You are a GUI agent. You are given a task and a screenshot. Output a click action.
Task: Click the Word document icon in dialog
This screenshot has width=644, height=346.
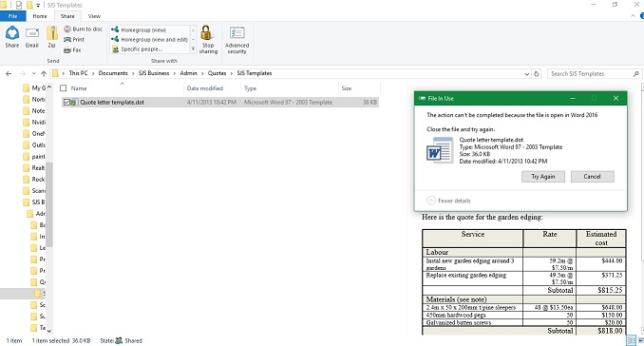click(440, 150)
